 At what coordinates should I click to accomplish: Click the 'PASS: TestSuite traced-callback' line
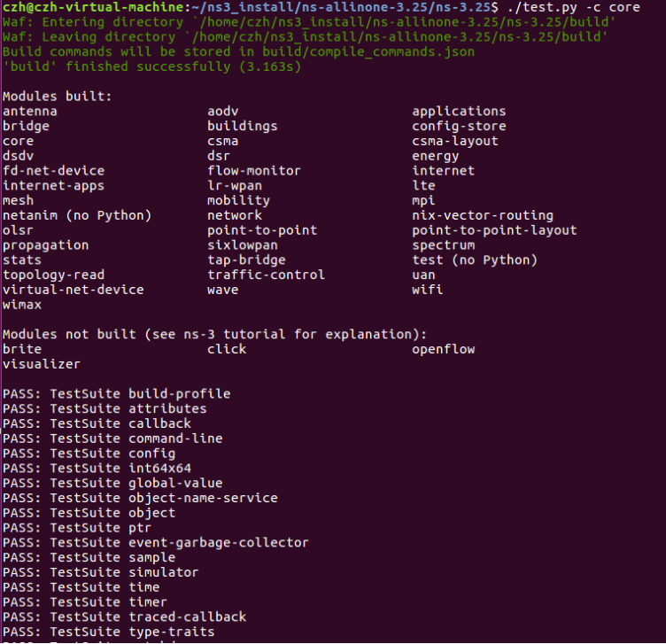(x=125, y=617)
